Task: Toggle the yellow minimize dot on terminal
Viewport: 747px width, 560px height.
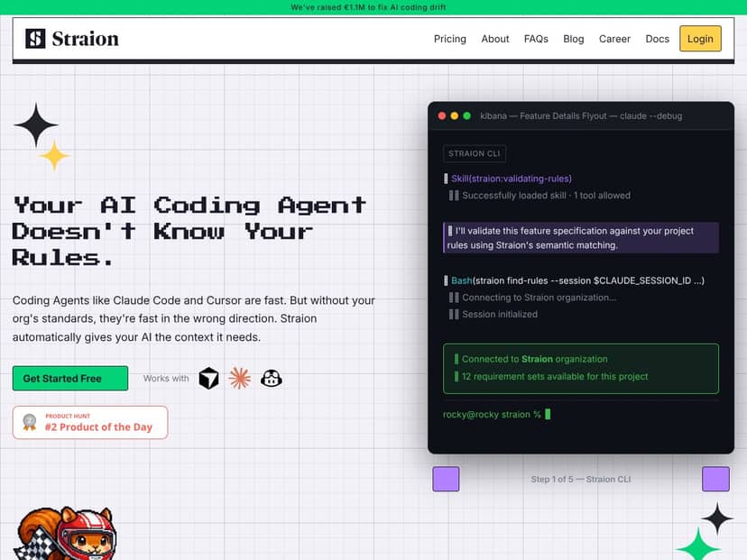Action: (x=454, y=115)
